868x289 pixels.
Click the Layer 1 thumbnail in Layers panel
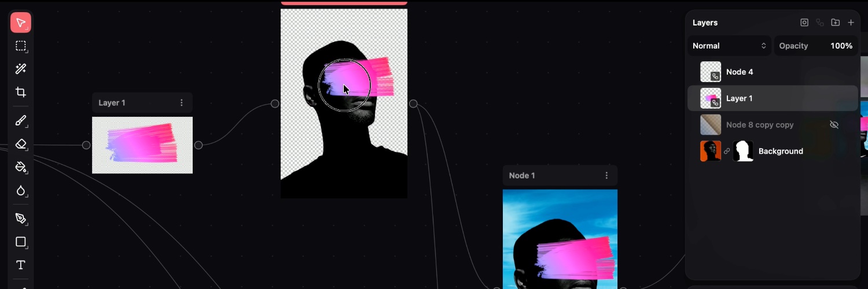click(711, 98)
